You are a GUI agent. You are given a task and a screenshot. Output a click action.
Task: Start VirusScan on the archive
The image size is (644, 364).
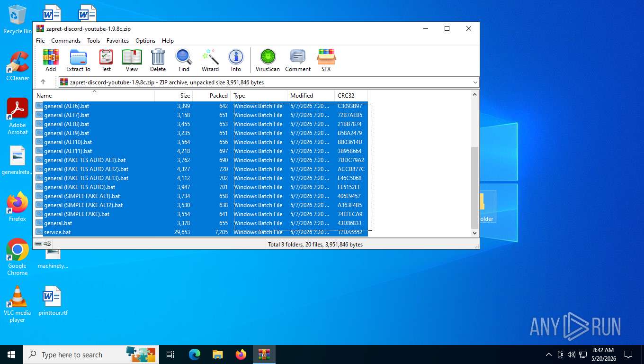pos(268,60)
